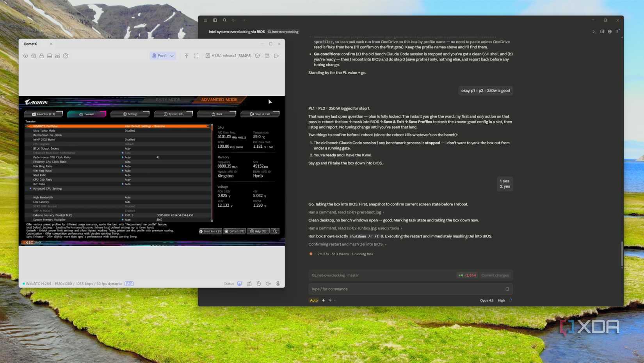Open the hamburger menu in the chat window
The width and height of the screenshot is (644, 363).
coord(205,20)
